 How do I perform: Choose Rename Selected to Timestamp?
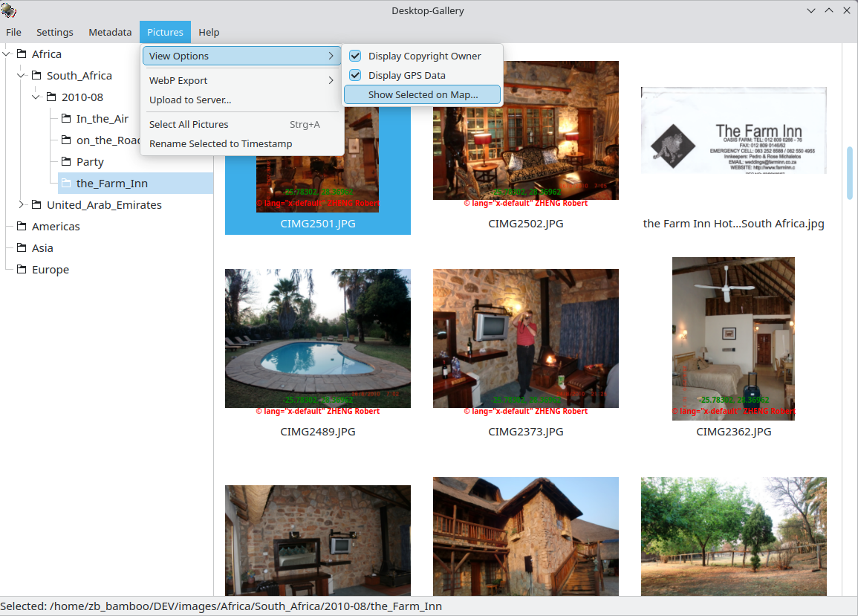click(x=221, y=143)
